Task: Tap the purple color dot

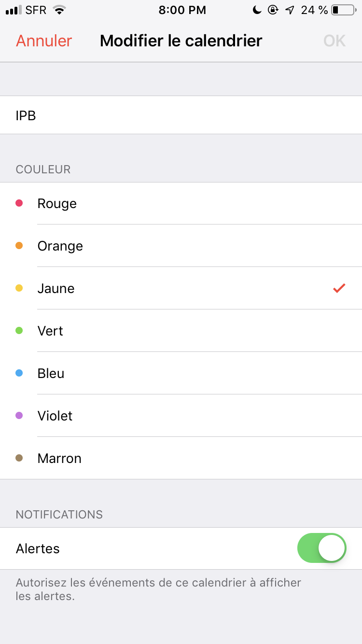Action: [19, 416]
